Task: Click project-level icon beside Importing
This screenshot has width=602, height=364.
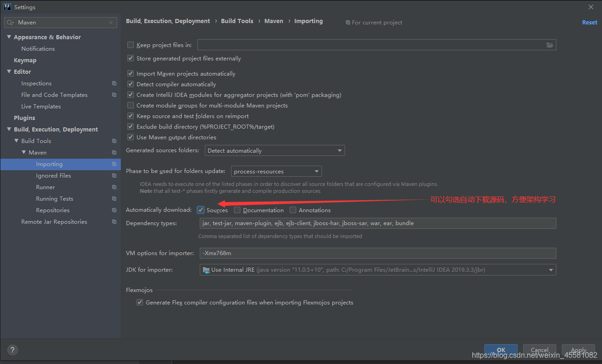Action: pyautogui.click(x=114, y=164)
